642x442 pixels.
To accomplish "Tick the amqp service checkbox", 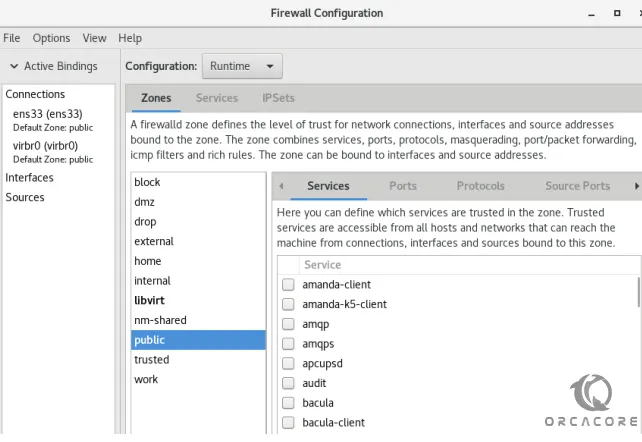I will click(x=288, y=324).
